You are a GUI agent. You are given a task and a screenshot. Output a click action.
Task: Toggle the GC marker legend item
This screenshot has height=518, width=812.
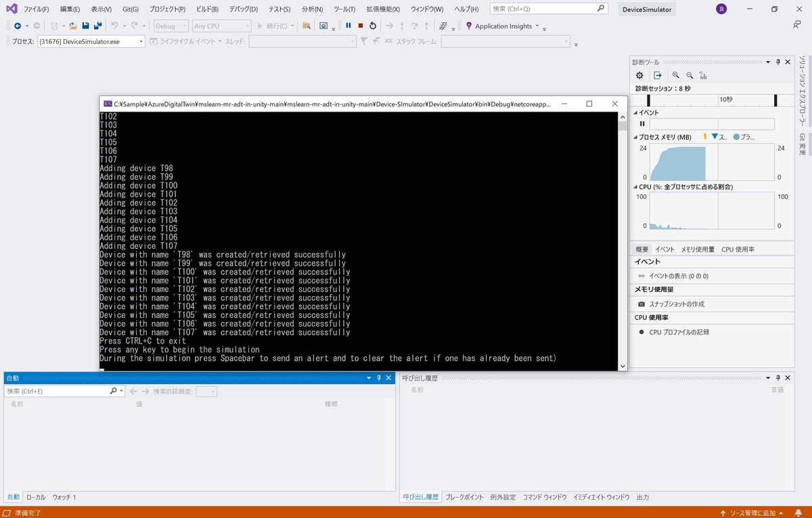coord(705,137)
